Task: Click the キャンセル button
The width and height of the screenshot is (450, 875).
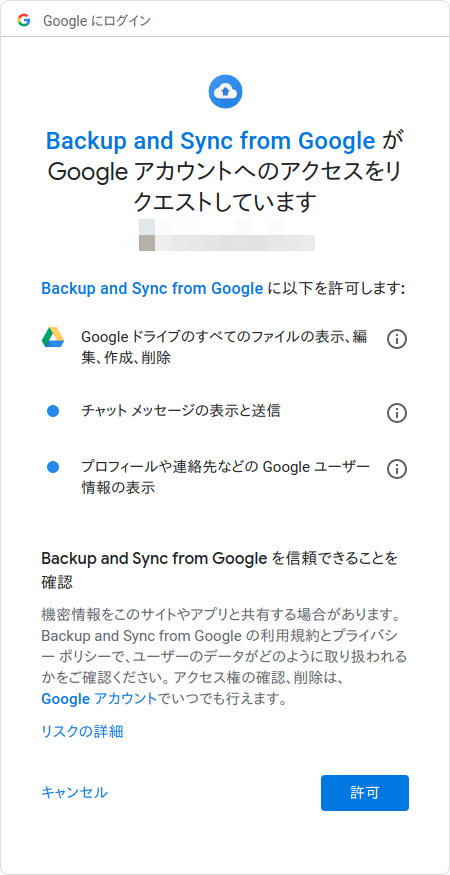Action: pos(74,792)
